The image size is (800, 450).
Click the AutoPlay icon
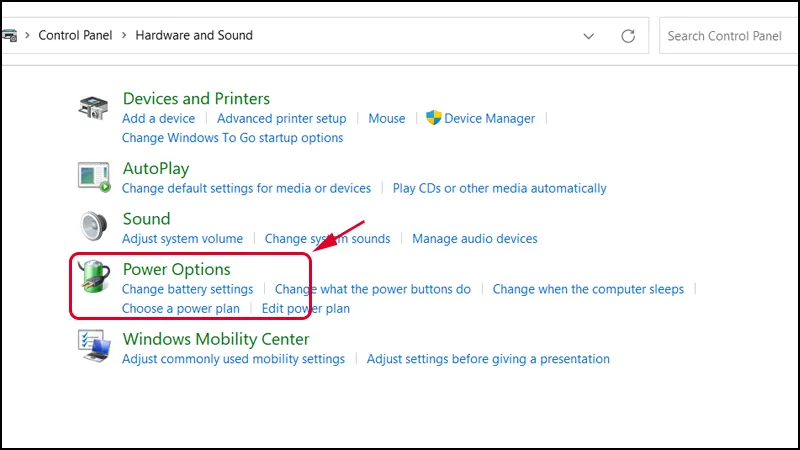tap(94, 176)
